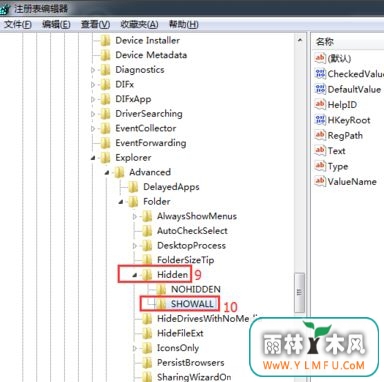
Task: Click the DriverSearching folder icon
Action: click(106, 114)
